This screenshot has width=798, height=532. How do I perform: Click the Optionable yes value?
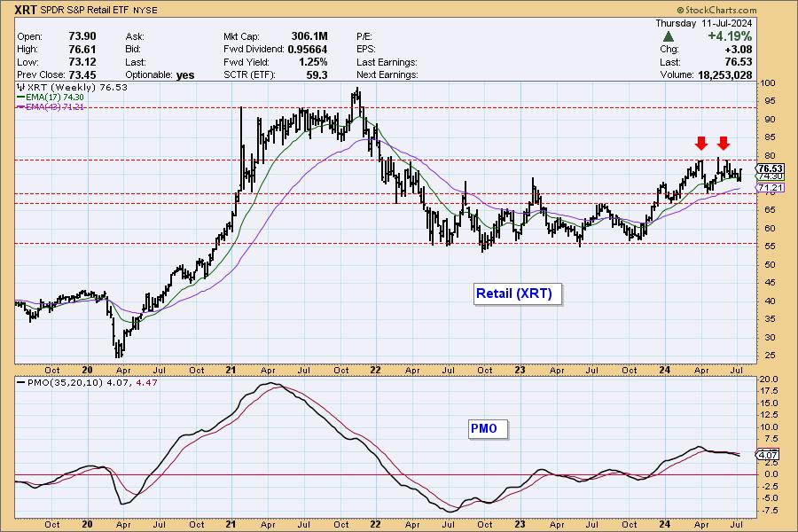point(185,75)
